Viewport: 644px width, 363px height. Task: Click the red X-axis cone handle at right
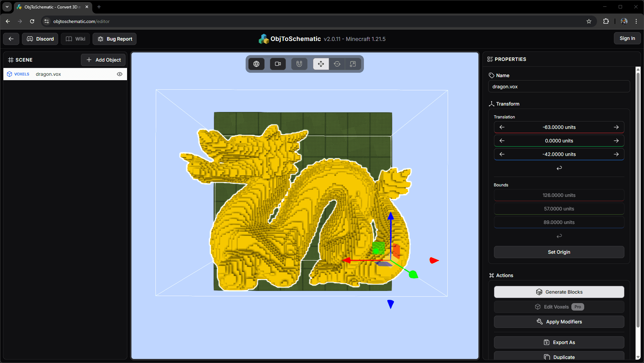pyautogui.click(x=434, y=260)
